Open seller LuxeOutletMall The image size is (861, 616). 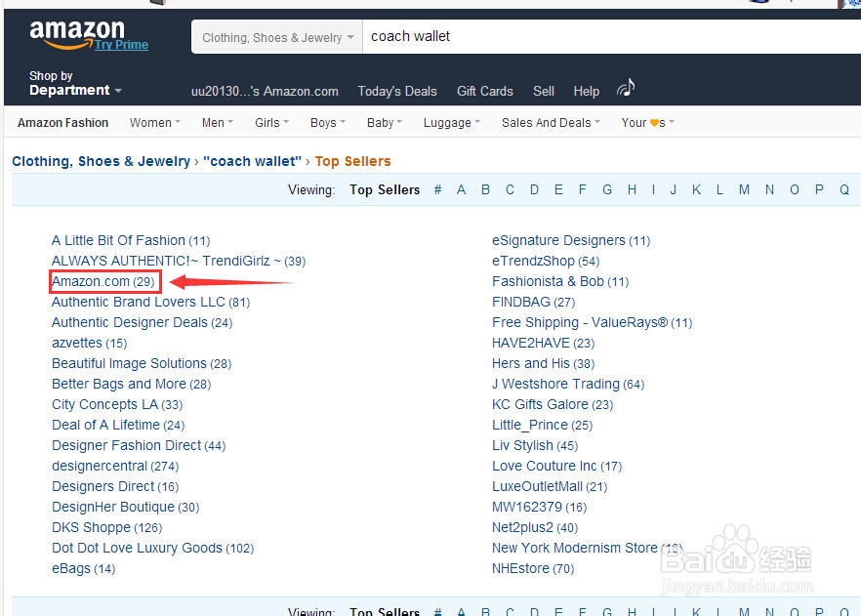pos(550,486)
